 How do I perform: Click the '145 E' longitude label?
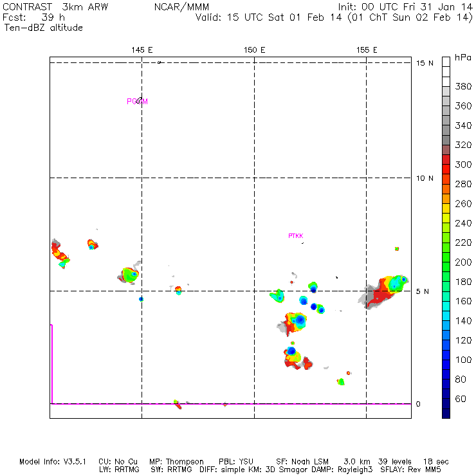142,50
